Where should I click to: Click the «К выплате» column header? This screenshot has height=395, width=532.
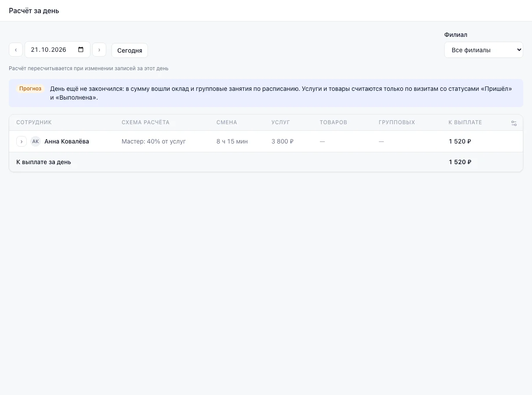click(465, 122)
